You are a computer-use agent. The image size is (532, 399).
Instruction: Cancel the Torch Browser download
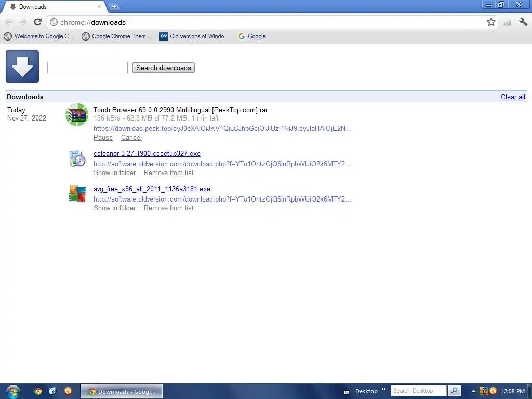pos(131,137)
